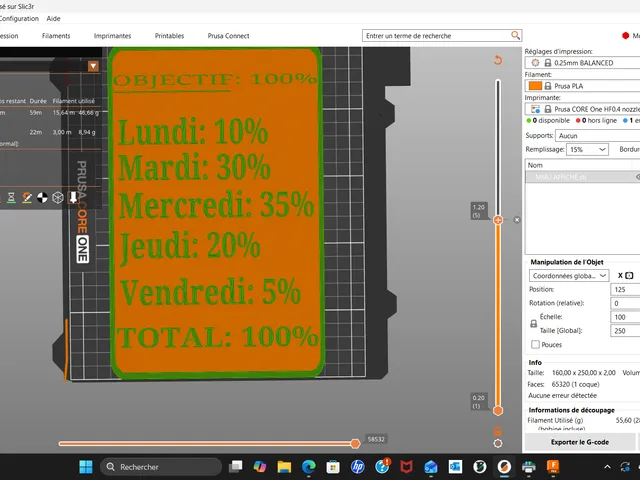Open the orange F app on the taskbar
The width and height of the screenshot is (640, 480).
553,467
